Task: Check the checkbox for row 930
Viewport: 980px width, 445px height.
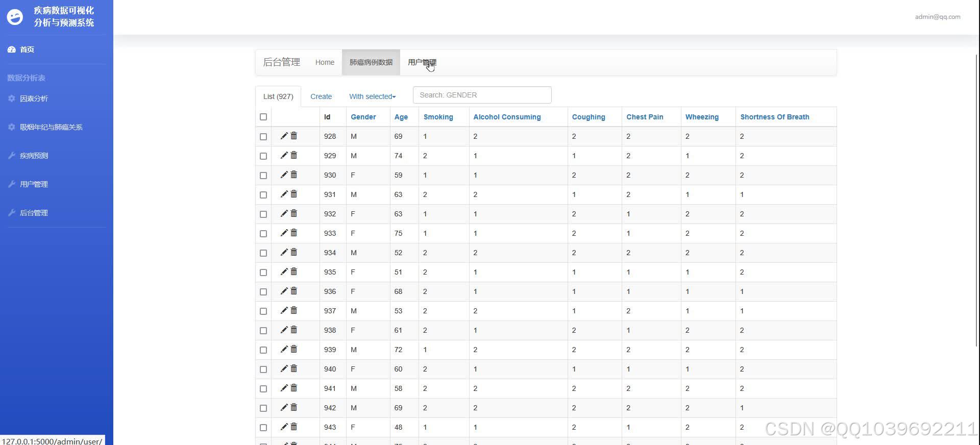Action: click(263, 176)
